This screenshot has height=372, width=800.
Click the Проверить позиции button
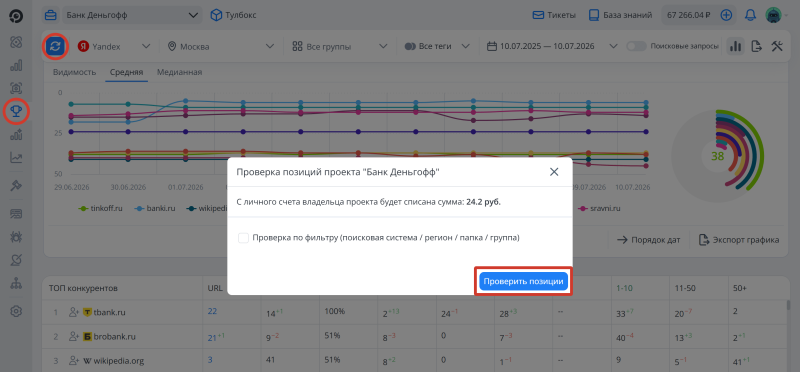tap(523, 281)
